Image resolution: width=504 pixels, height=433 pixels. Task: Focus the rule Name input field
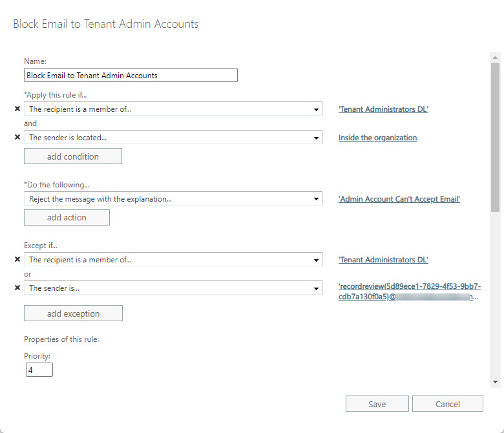point(131,75)
